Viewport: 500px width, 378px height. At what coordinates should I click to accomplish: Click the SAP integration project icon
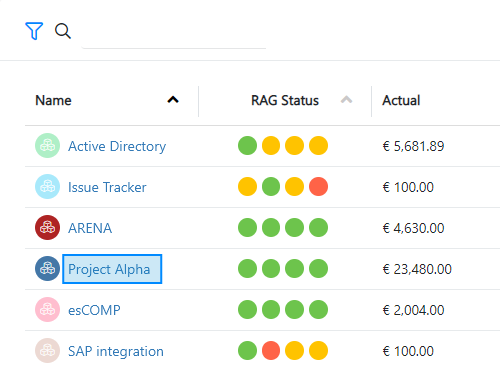pos(47,351)
